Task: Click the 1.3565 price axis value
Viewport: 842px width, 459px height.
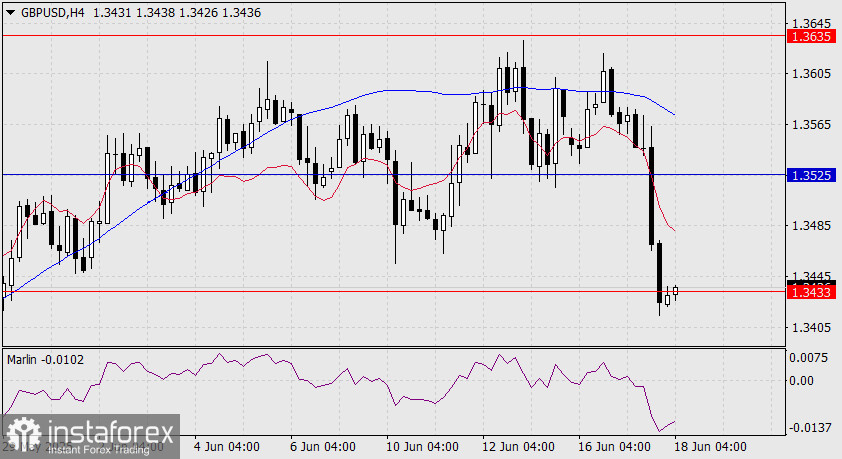Action: pos(811,125)
